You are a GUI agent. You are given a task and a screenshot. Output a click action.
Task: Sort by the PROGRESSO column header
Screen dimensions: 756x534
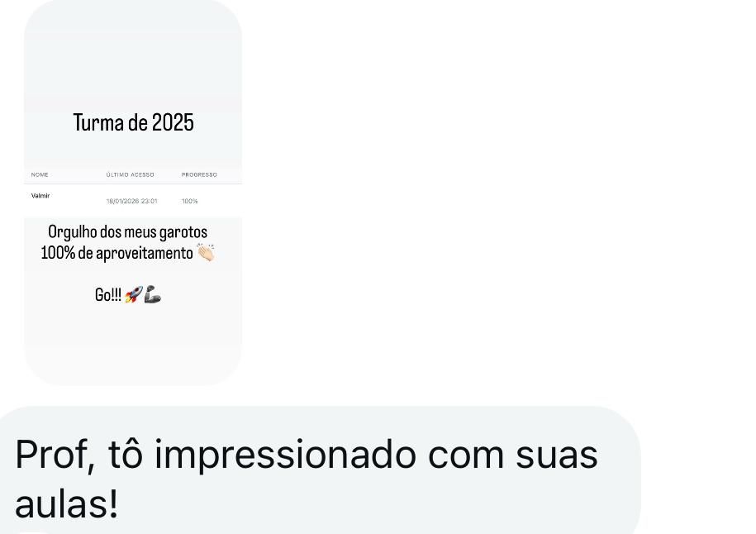coord(199,174)
